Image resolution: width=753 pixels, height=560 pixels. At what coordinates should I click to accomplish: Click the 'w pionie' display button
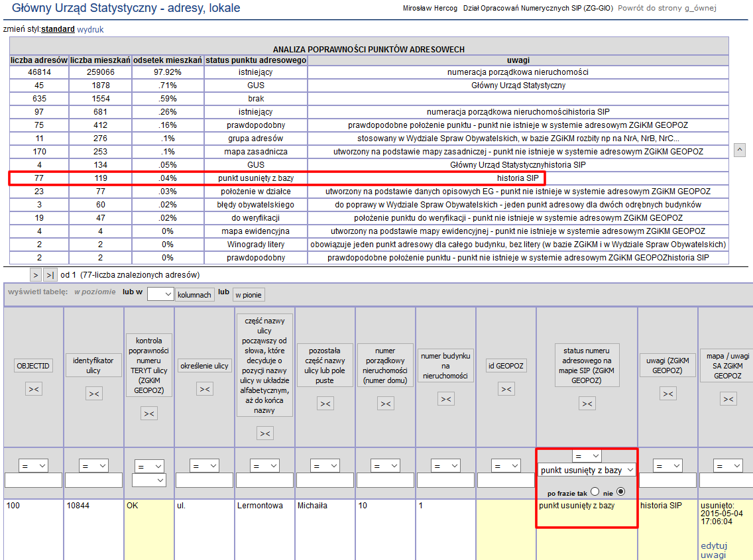pos(248,295)
